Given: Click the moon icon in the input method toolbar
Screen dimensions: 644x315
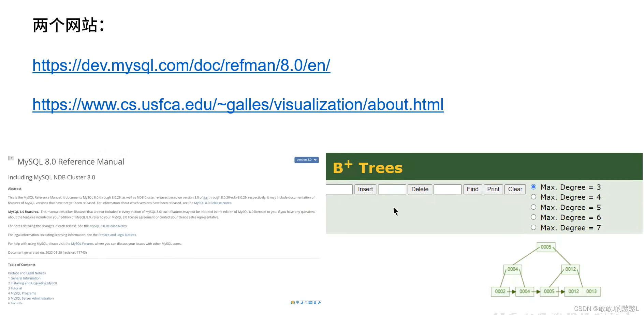Looking at the screenshot, I should coord(302,302).
